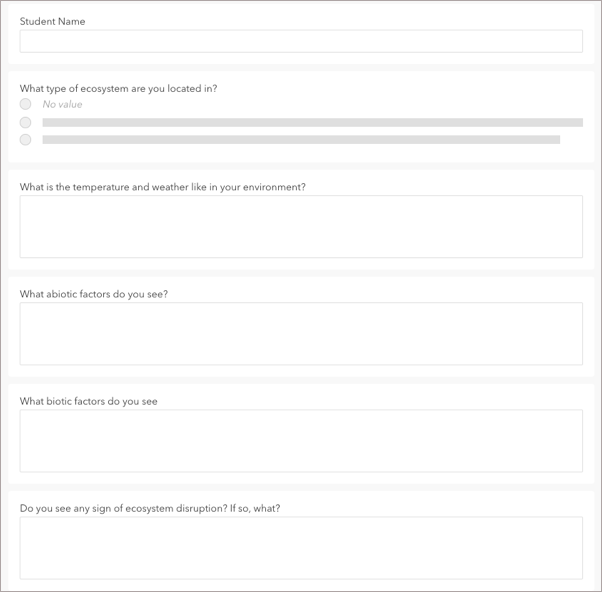Click the abiotic factors answer box
Screen dimensions: 602x592
(300, 334)
